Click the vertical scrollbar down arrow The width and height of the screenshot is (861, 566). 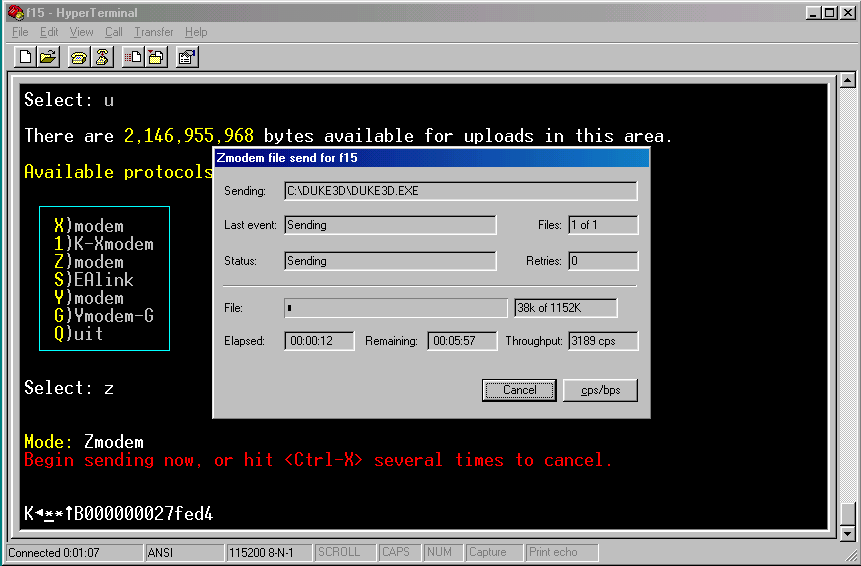pyautogui.click(x=848, y=533)
